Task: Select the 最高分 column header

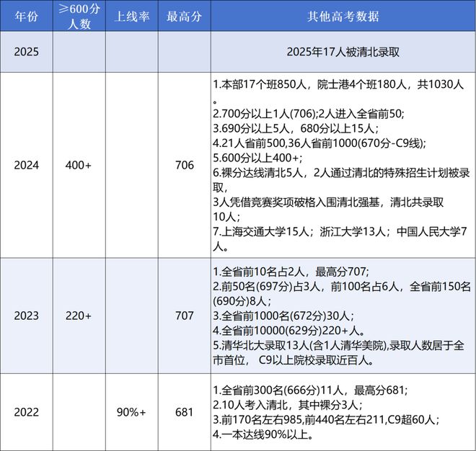Action: (184, 17)
